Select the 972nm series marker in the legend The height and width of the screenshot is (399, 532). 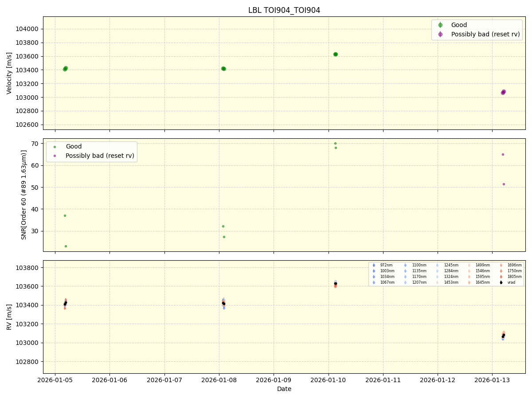coord(374,265)
